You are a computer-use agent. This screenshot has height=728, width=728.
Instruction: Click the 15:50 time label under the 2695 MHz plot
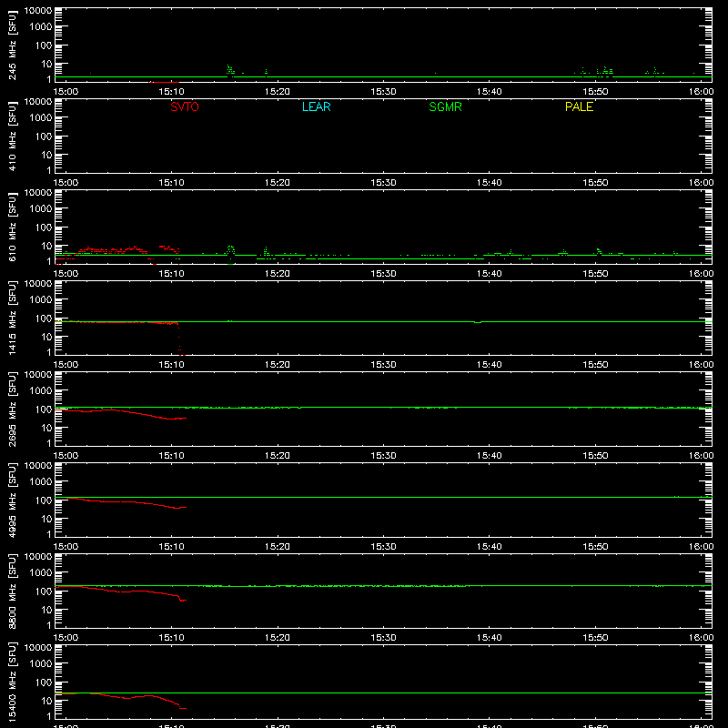(x=595, y=456)
